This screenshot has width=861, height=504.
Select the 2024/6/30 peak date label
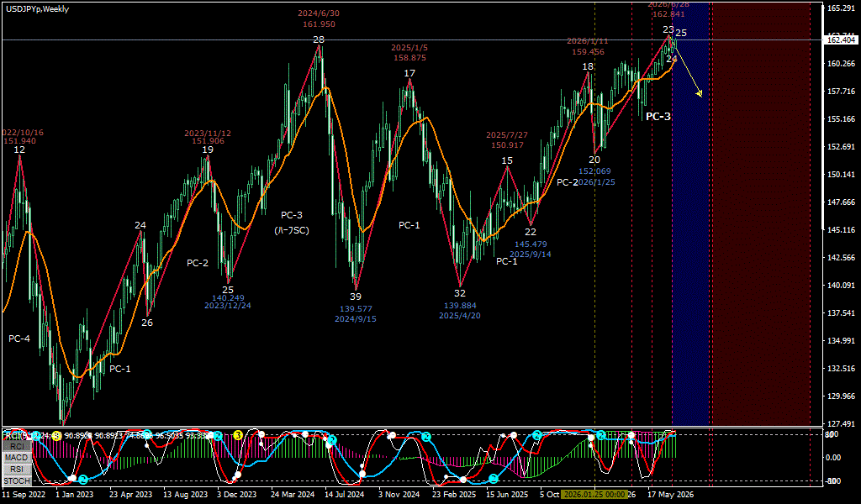point(319,13)
